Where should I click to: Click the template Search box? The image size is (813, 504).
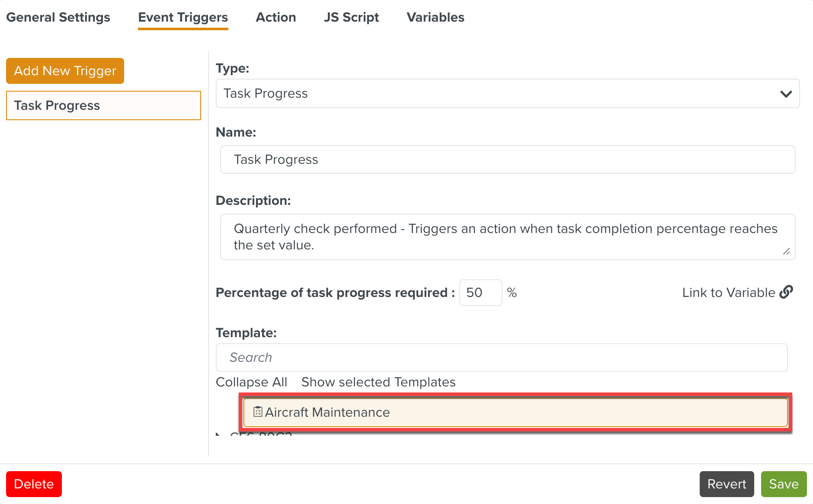[501, 357]
